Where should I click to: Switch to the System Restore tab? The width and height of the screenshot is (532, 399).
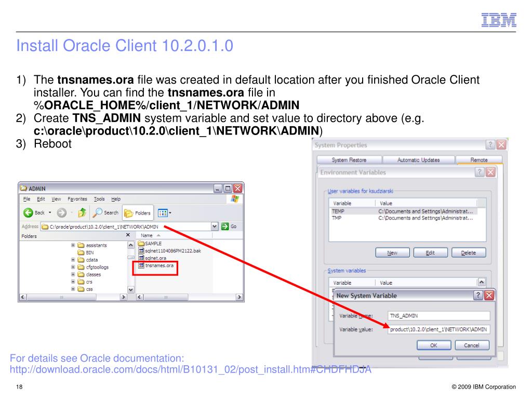(x=349, y=160)
